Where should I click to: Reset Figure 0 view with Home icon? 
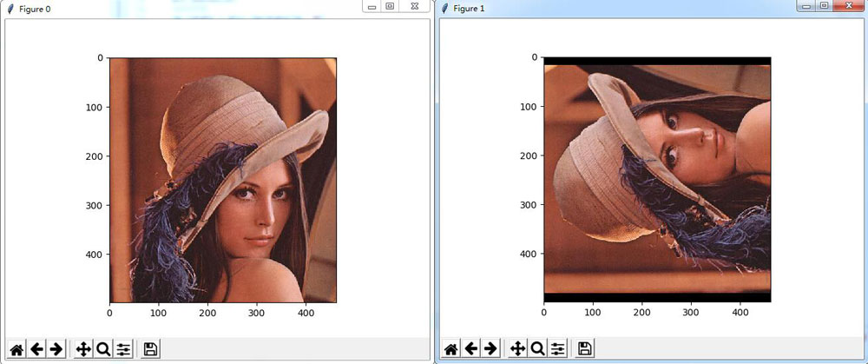(16, 349)
